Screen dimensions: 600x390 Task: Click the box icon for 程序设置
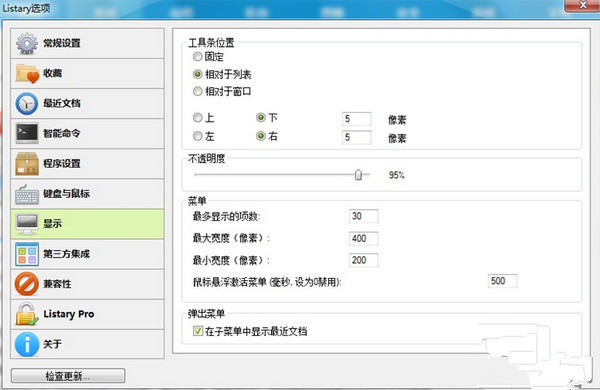[x=27, y=163]
